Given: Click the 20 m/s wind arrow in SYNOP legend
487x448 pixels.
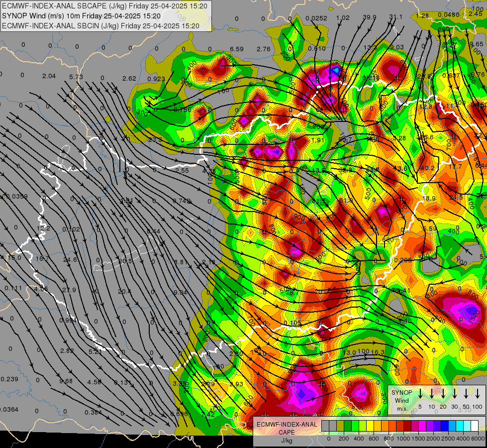Looking at the screenshot, I should tap(443, 394).
